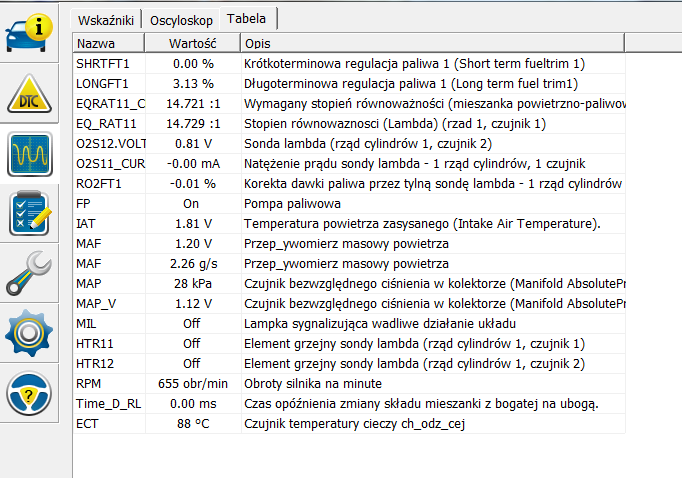Sort table by Wartość column header

[193, 44]
